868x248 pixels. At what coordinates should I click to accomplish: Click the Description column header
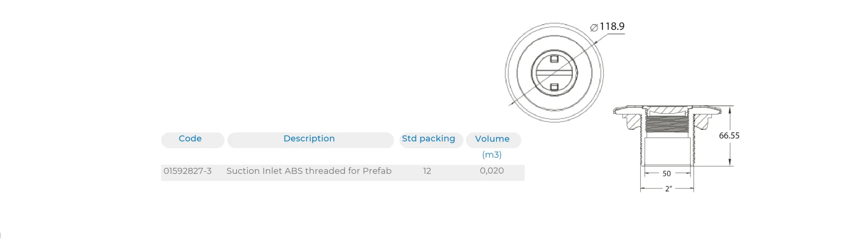(x=309, y=139)
